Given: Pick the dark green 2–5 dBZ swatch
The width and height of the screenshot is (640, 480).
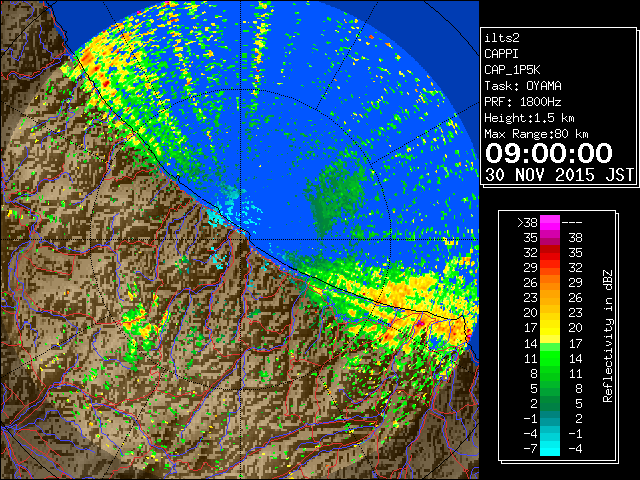Looking at the screenshot, I should 550,403.
